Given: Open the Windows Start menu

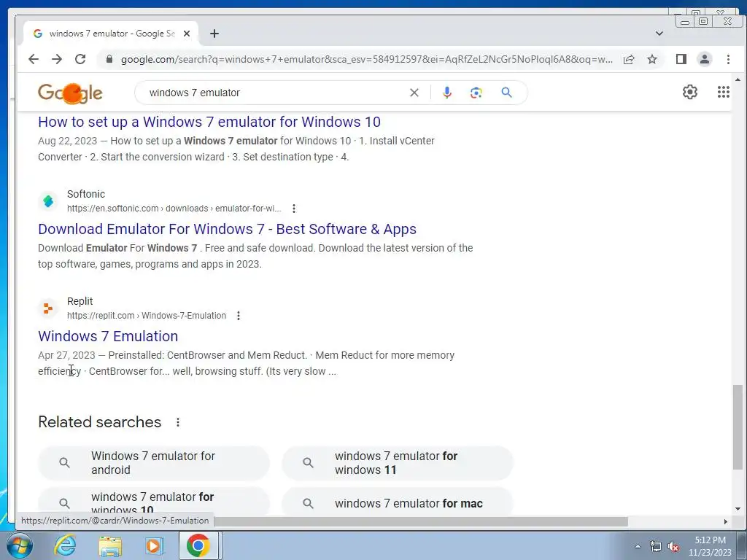Looking at the screenshot, I should (20, 545).
